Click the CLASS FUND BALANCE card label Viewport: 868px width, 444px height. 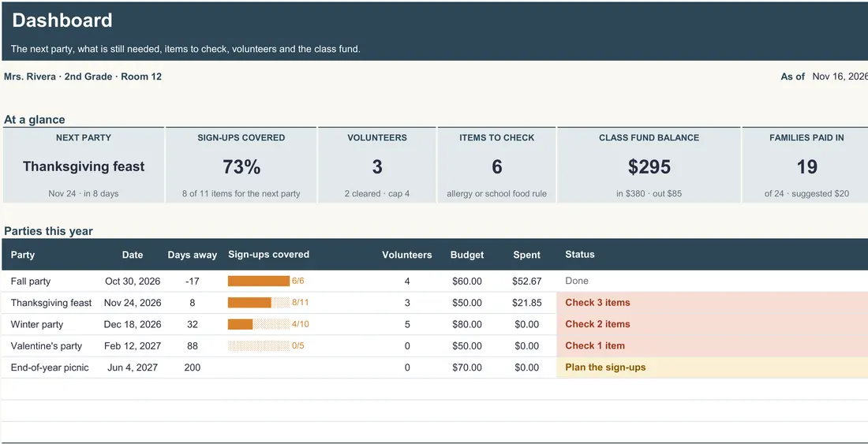click(649, 138)
